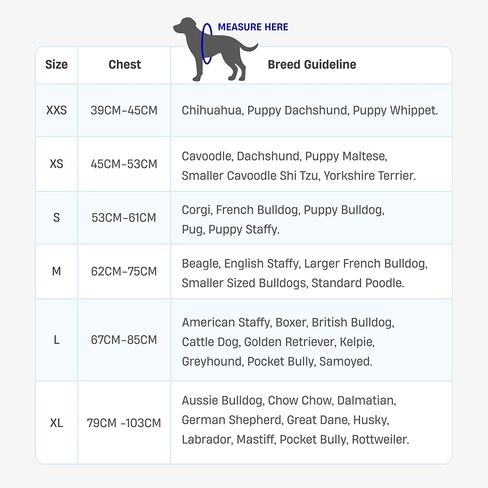The height and width of the screenshot is (488, 488).
Task: Select the Breed Guideline column header
Action: (312, 64)
